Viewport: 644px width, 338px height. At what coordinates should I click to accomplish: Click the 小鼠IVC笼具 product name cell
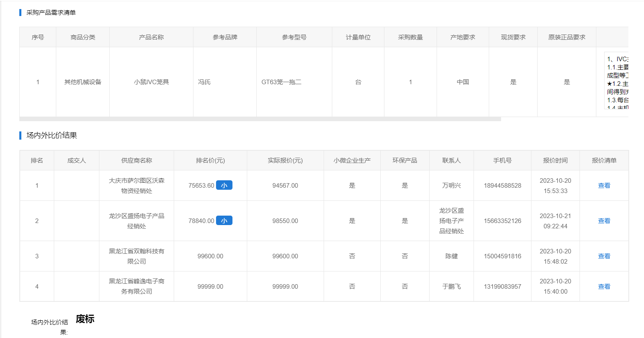(x=151, y=82)
